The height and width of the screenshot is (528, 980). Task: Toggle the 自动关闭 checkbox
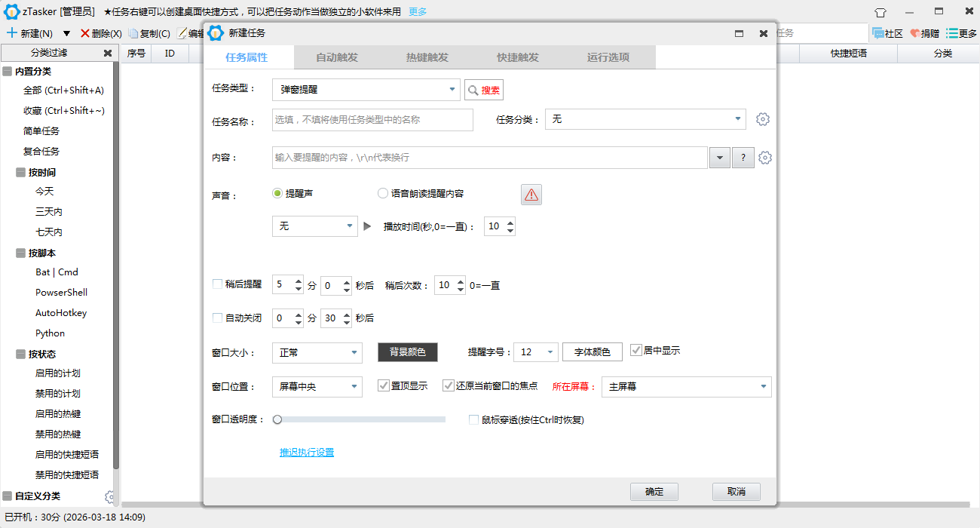(x=218, y=318)
